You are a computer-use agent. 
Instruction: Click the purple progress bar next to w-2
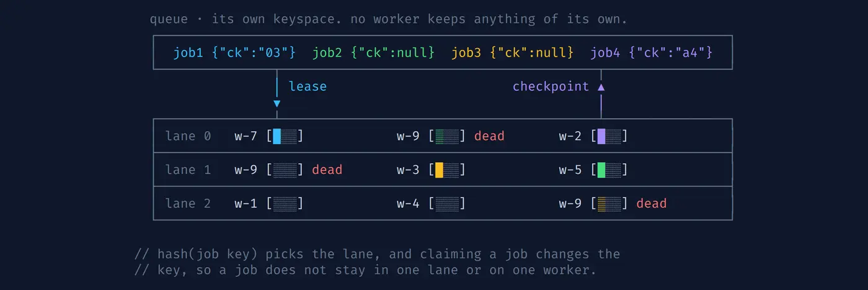609,136
